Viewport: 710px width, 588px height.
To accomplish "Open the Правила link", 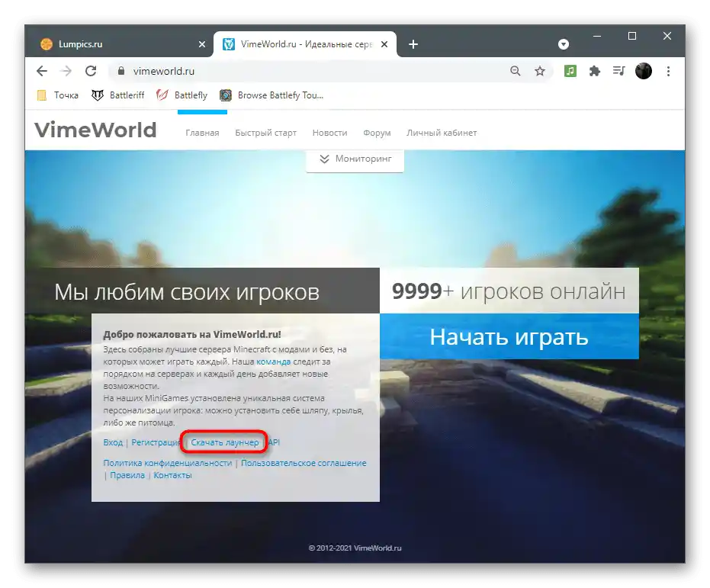I will (x=127, y=475).
